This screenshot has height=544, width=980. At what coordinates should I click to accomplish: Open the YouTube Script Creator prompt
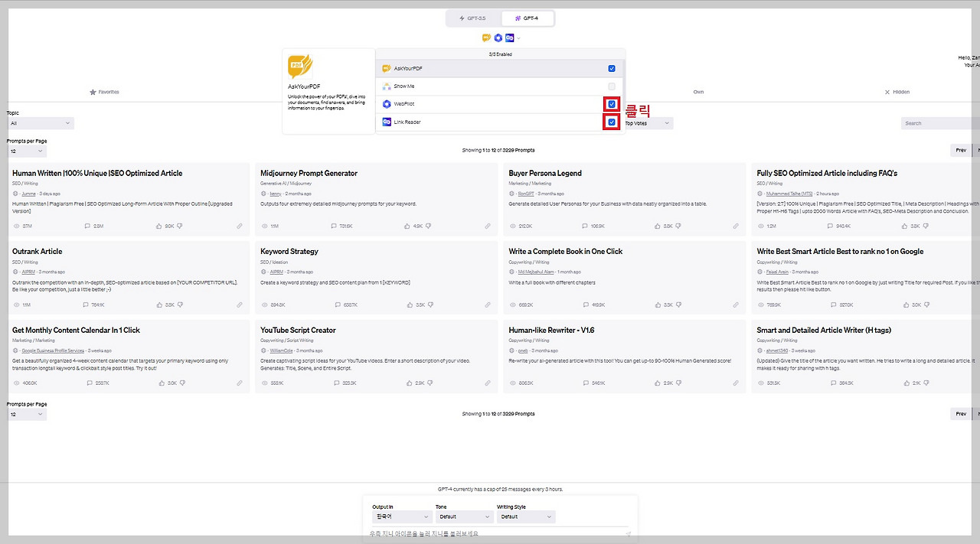298,331
